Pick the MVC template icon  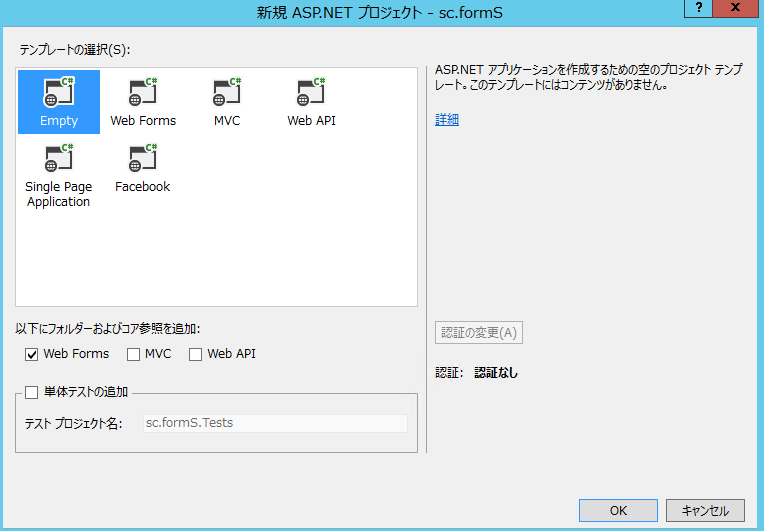click(227, 102)
